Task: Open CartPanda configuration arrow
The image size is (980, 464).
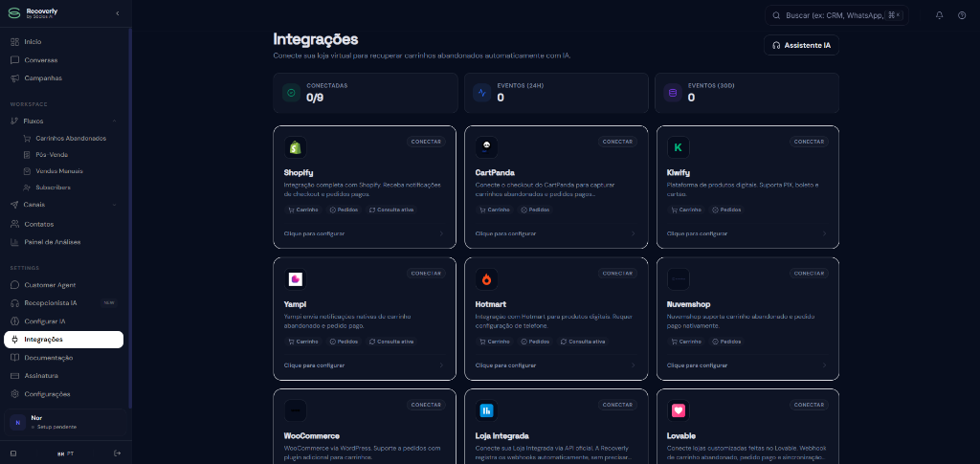Action: pos(634,233)
